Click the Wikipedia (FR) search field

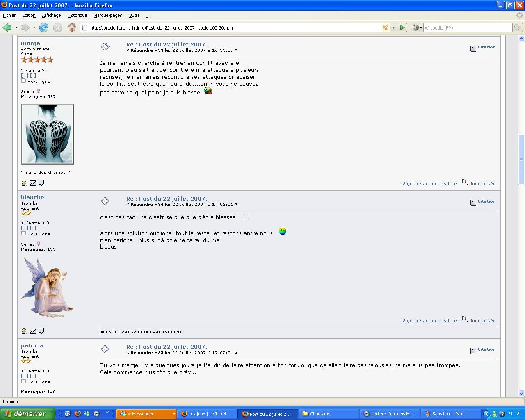pyautogui.click(x=468, y=27)
